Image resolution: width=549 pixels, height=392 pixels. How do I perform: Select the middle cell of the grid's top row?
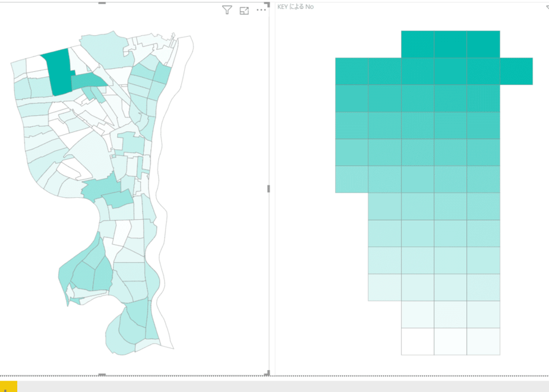pyautogui.click(x=450, y=45)
